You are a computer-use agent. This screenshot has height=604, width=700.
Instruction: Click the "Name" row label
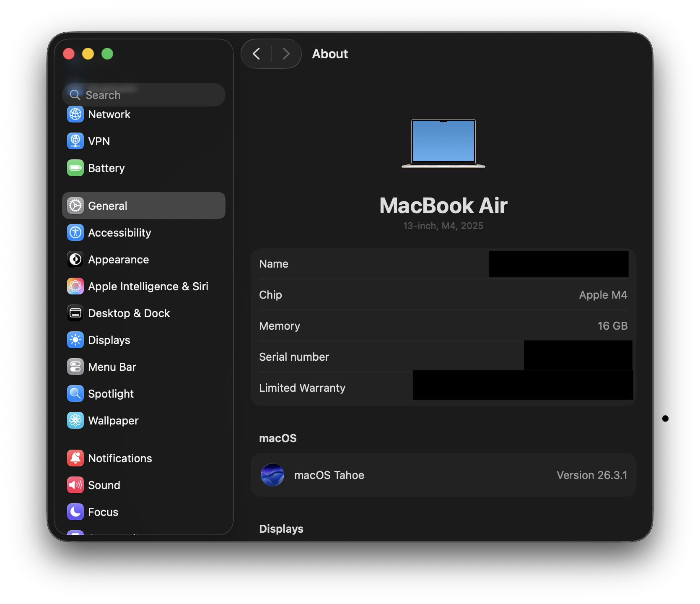coord(274,264)
